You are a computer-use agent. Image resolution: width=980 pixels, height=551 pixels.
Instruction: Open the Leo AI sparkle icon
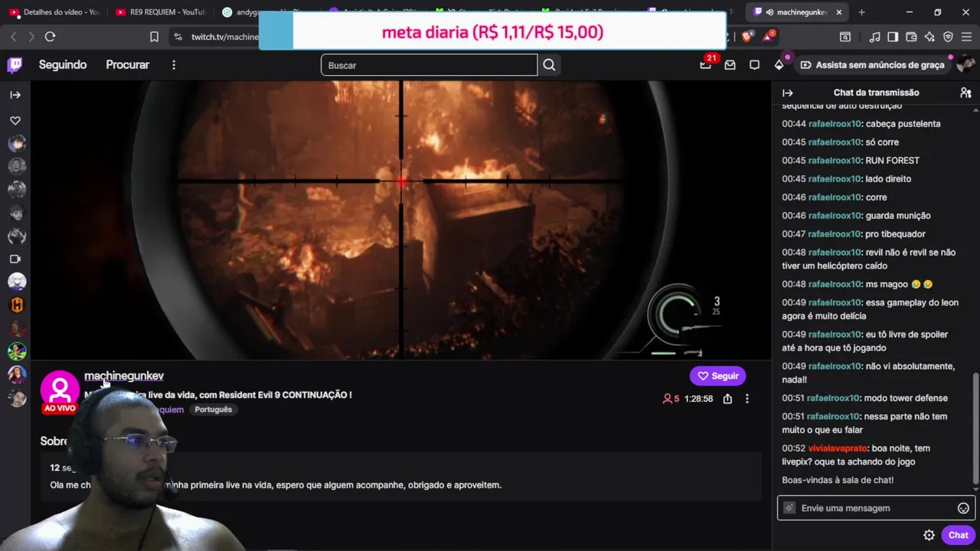coord(929,37)
